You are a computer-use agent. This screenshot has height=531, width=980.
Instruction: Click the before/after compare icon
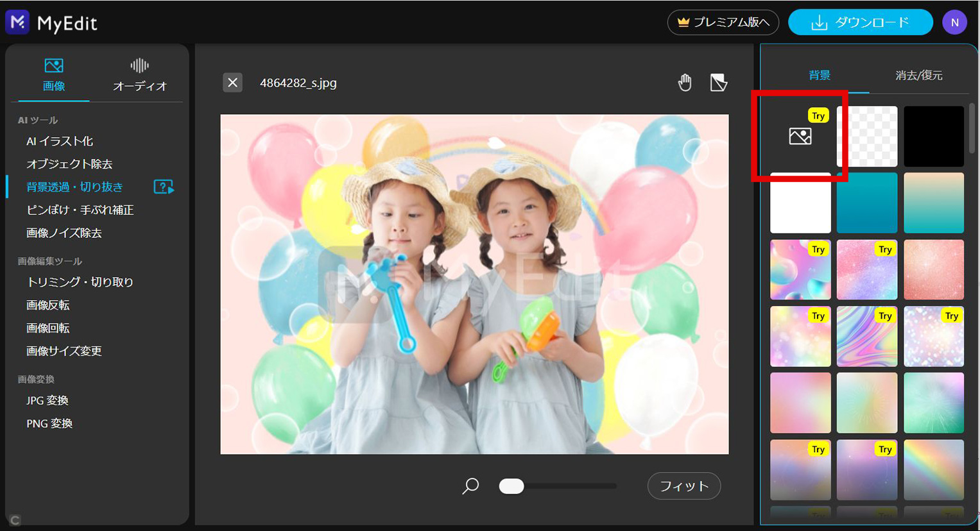[719, 83]
